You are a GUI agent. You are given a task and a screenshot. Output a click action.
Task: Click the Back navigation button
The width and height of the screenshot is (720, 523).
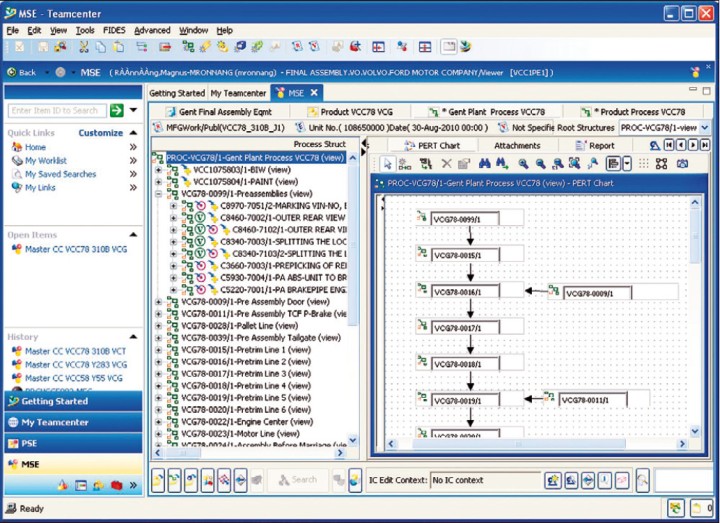pos(22,72)
